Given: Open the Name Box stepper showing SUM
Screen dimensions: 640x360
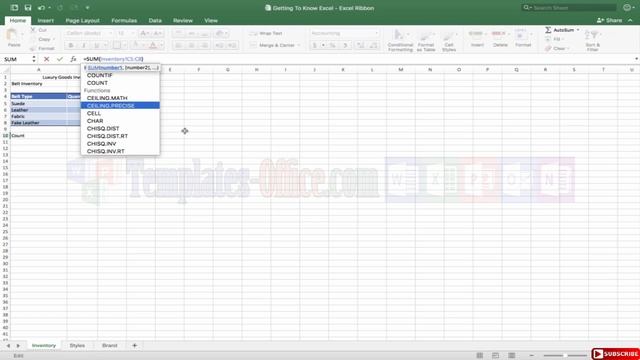Looking at the screenshot, I should (x=34, y=59).
